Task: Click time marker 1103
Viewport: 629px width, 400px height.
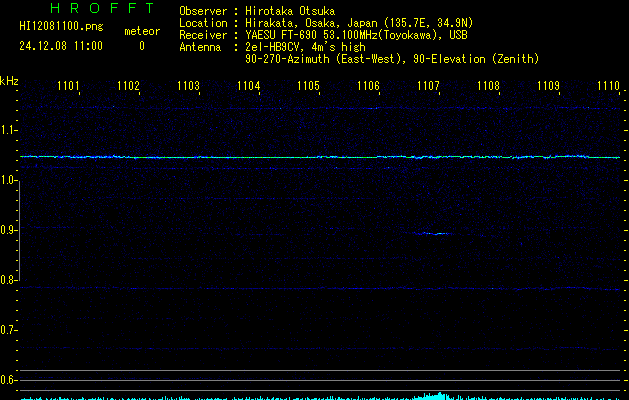Action: point(189,86)
